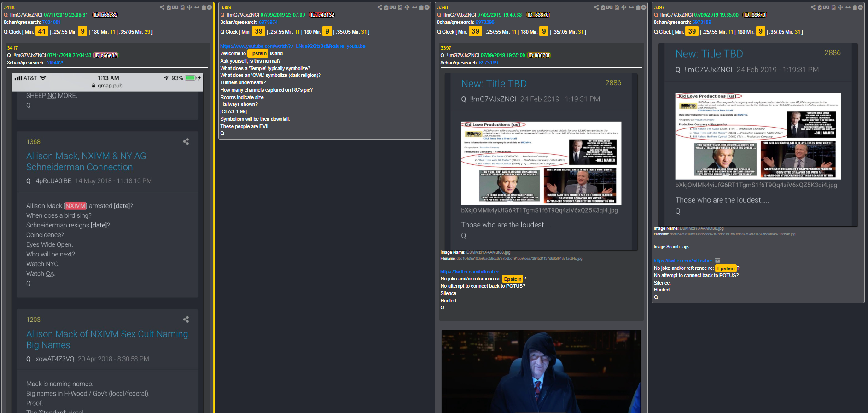This screenshot has height=413, width=868.
Task: Click the document image icon on post 3398
Action: click(617, 7)
